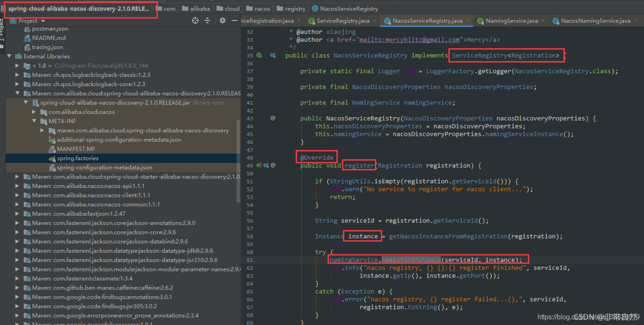644x325 pixels.
Task: Toggle the 1: Project tool window stripe
Action: tap(2, 34)
